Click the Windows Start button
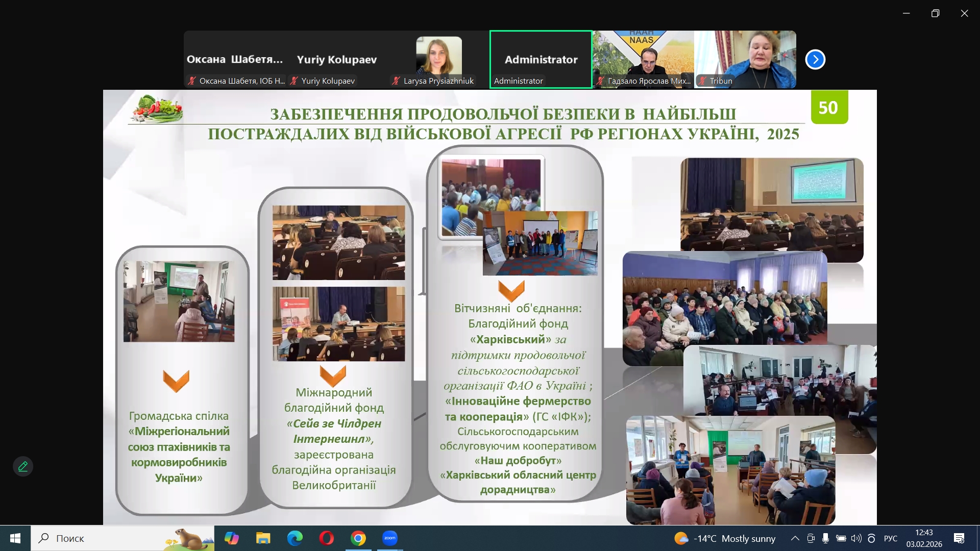The image size is (980, 551). click(15, 538)
